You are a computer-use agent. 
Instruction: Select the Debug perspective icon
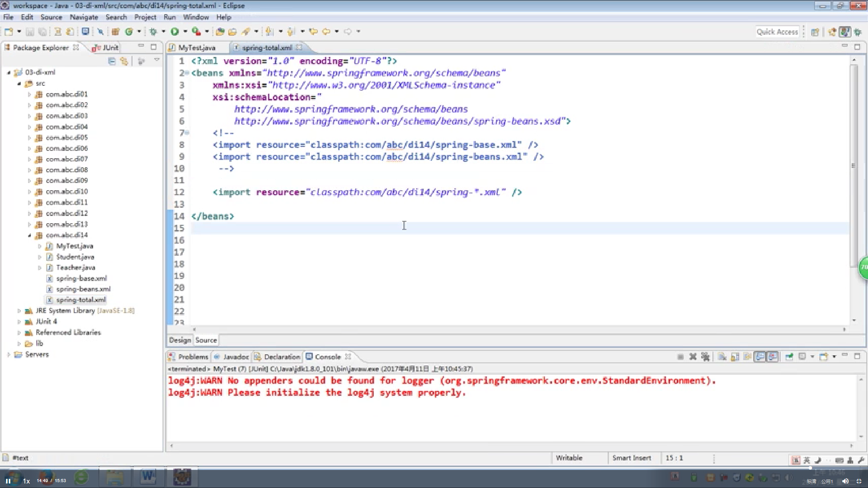tap(858, 32)
